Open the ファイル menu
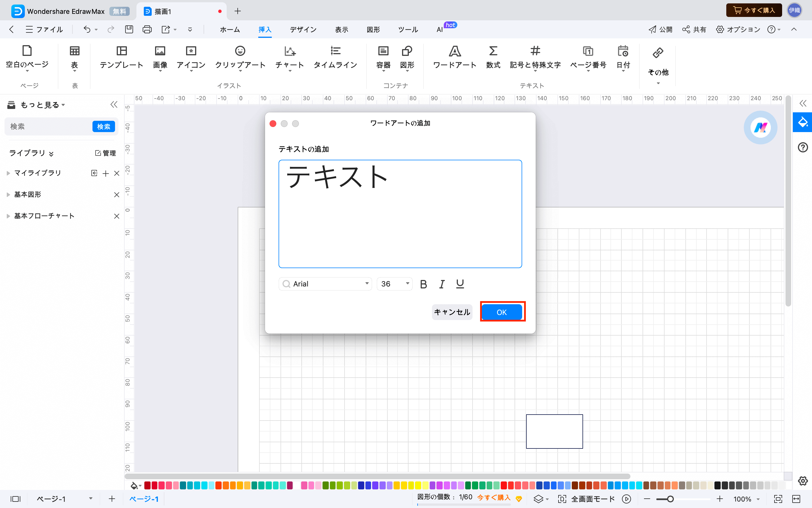The image size is (812, 508). point(44,30)
